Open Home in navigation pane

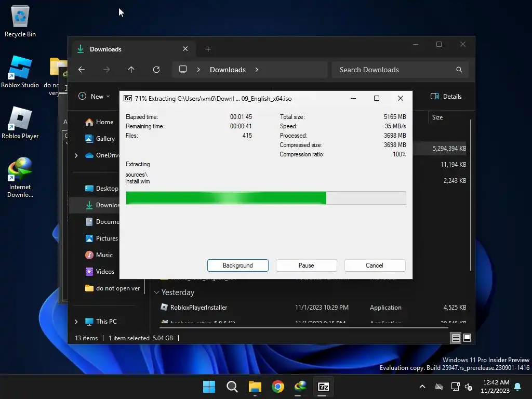tap(99, 122)
